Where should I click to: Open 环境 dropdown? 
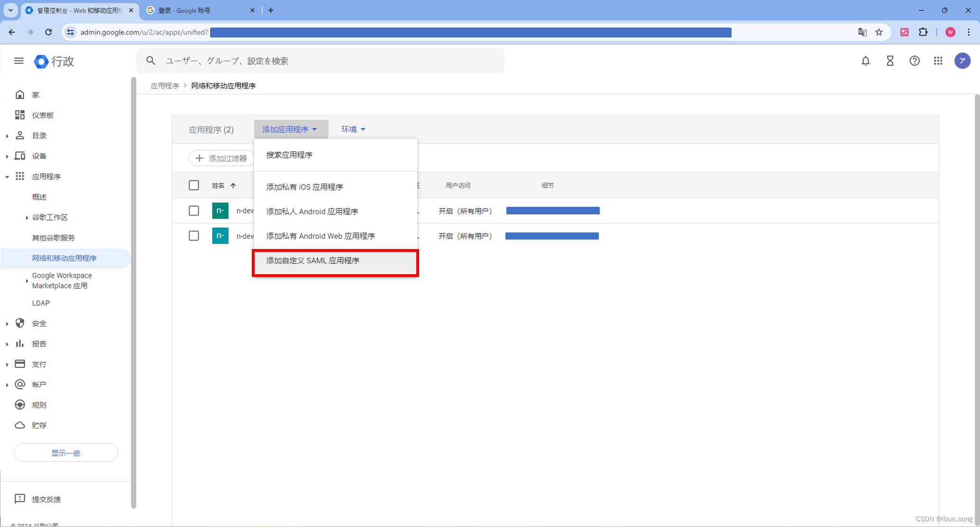353,129
